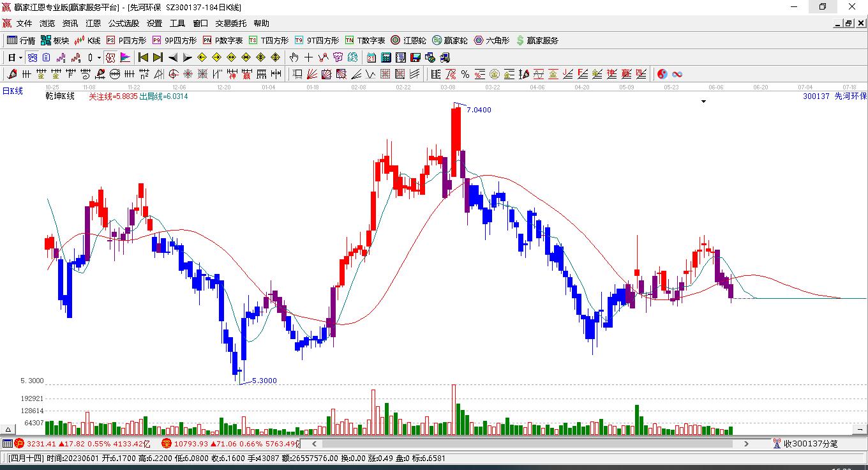
Task: Click the 沪 3231.41 index in status bar
Action: (83, 443)
